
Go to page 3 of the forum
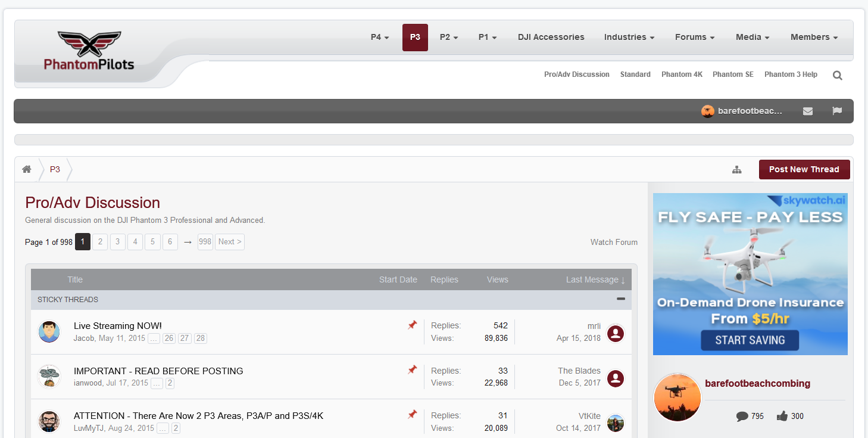[118, 242]
